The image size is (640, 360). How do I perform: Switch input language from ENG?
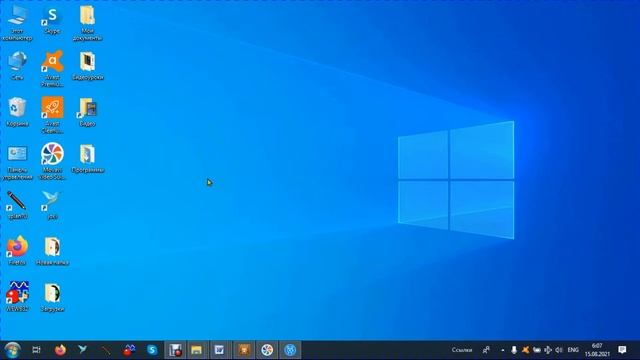pos(573,350)
